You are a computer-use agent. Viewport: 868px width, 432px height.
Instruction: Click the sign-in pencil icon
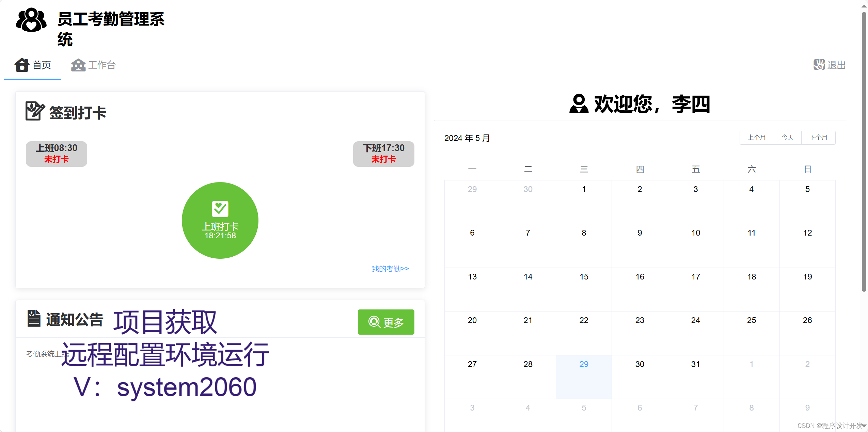click(x=35, y=111)
